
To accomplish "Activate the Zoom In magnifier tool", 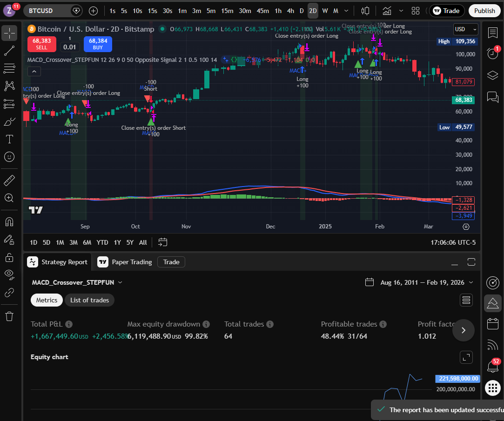I will tap(9, 198).
